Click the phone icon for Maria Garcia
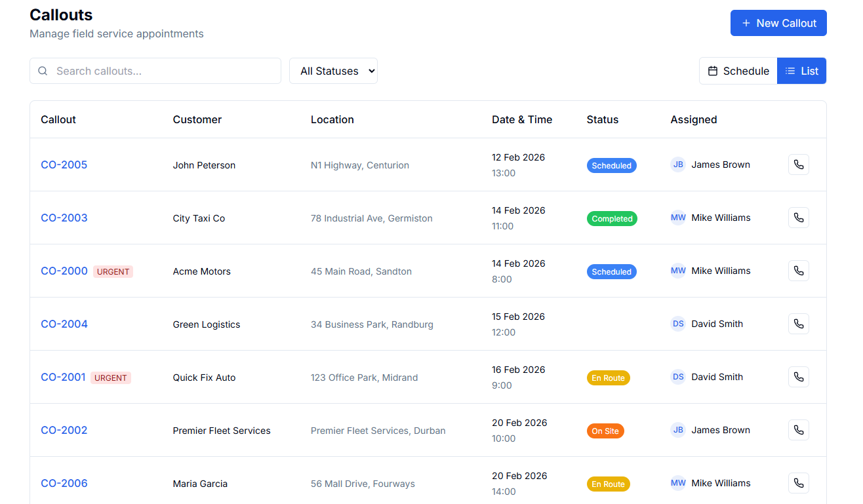This screenshot has height=504, width=863. (798, 483)
